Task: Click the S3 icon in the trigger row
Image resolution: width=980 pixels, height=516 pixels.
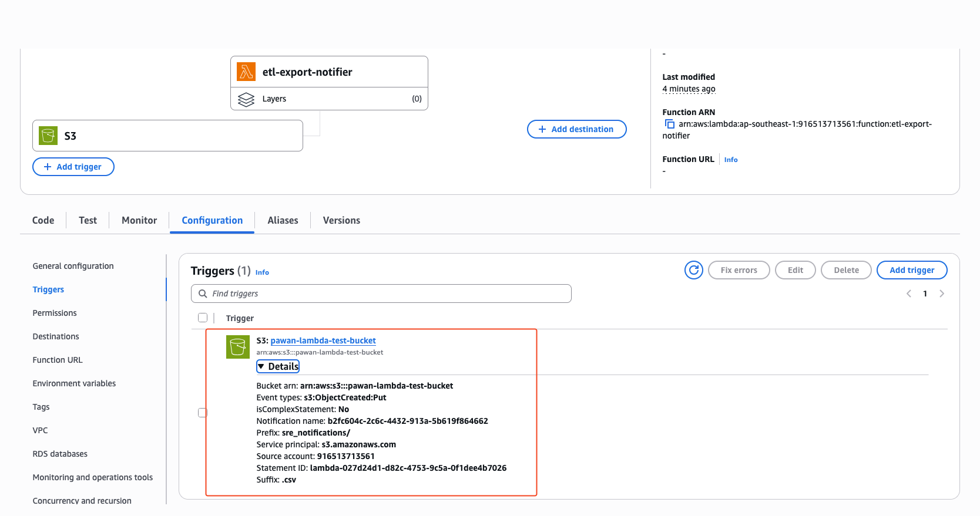Action: click(x=238, y=347)
